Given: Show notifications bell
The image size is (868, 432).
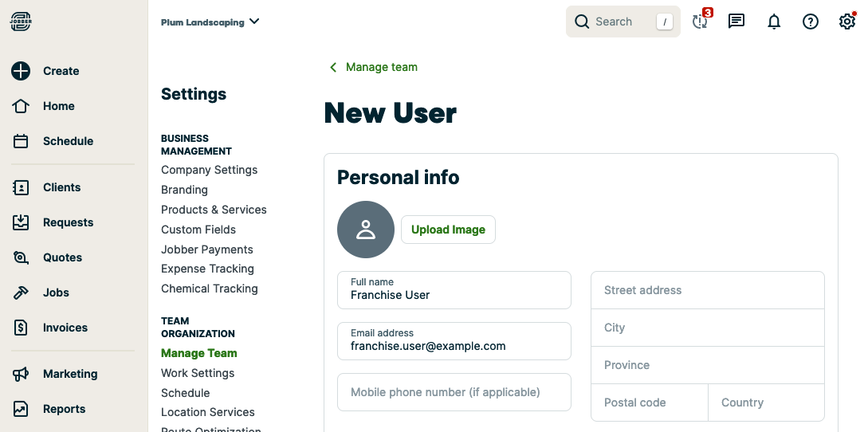Looking at the screenshot, I should [x=773, y=22].
